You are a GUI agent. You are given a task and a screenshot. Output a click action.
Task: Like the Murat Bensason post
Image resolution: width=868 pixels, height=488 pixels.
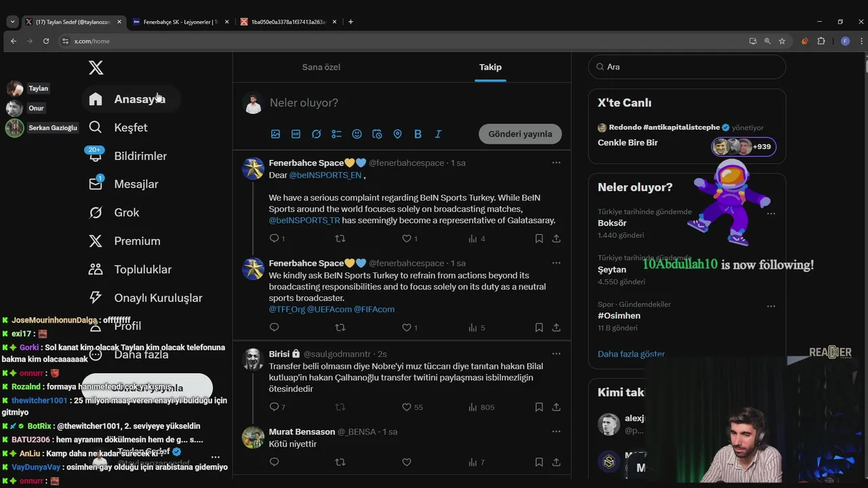[407, 462]
